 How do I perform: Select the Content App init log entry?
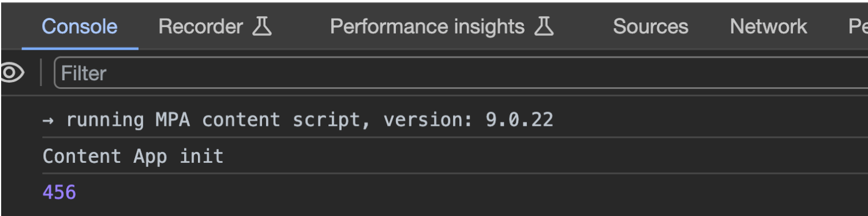coord(455,156)
